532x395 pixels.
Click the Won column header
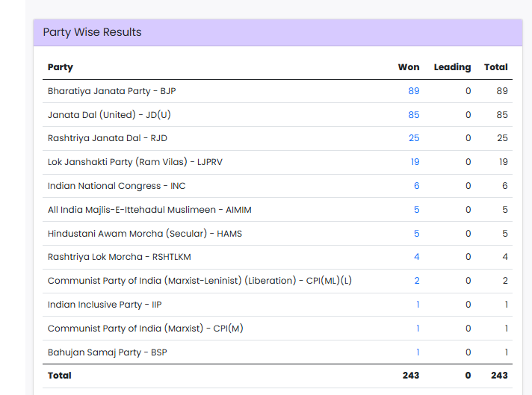pyautogui.click(x=409, y=67)
